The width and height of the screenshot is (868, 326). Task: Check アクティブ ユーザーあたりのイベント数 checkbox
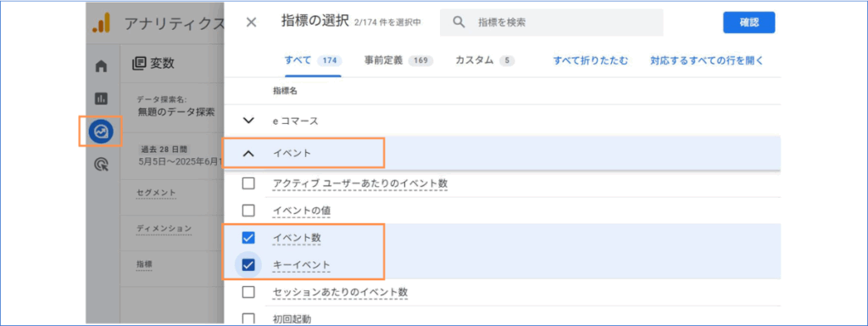click(248, 183)
